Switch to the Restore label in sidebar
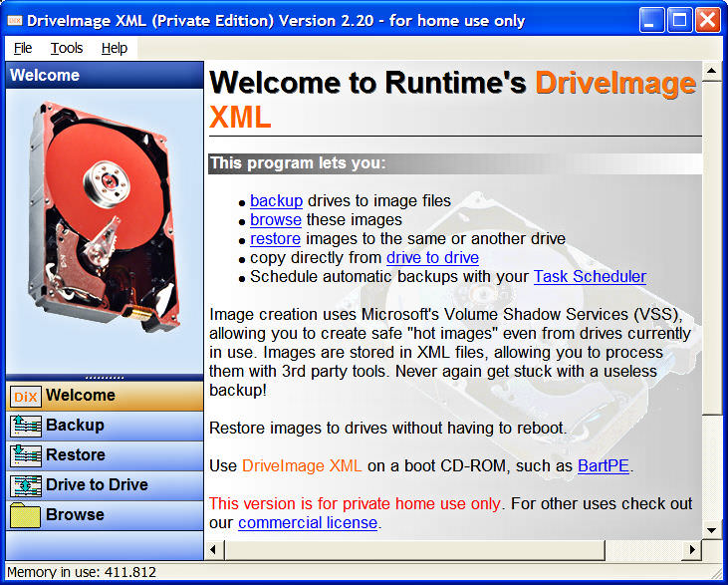Viewport: 728px width, 585px height. (76, 454)
